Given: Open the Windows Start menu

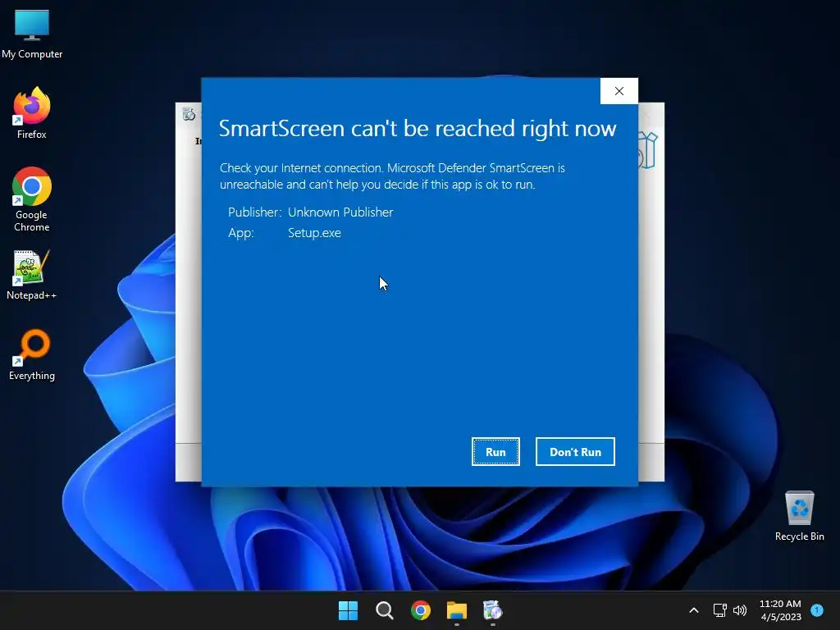Looking at the screenshot, I should (348, 610).
